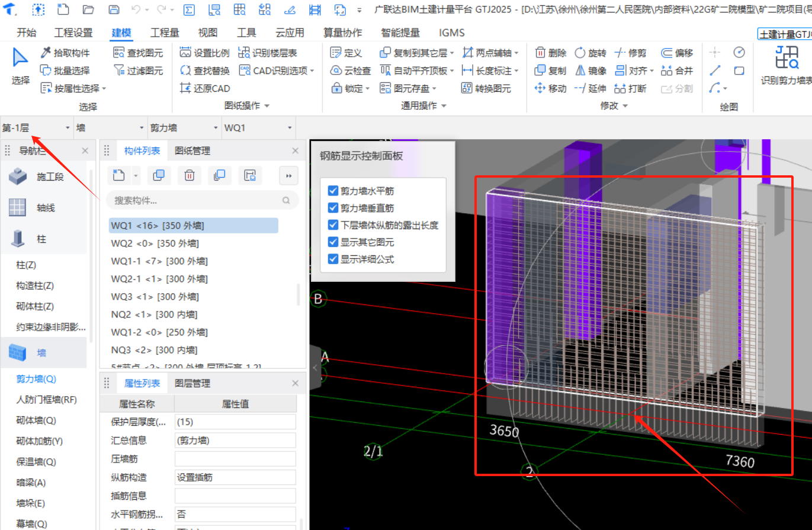Open the 剪力墙 subtype dropdown
Screen dimensions: 812x530
pos(185,127)
